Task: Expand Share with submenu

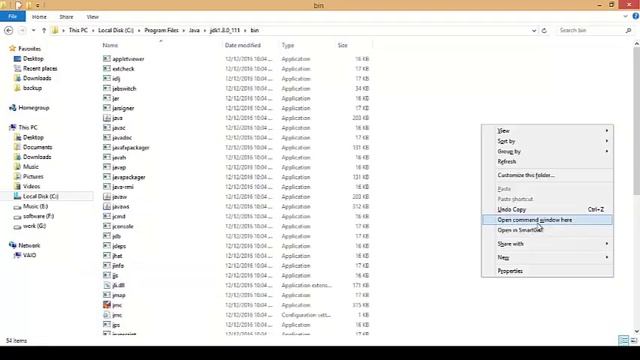Action: [547, 244]
